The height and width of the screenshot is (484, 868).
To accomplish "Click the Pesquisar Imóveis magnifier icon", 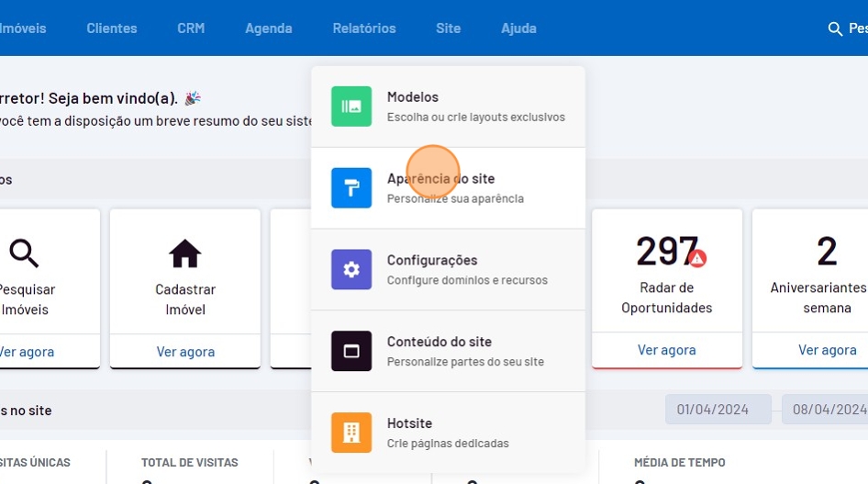I will (x=25, y=253).
